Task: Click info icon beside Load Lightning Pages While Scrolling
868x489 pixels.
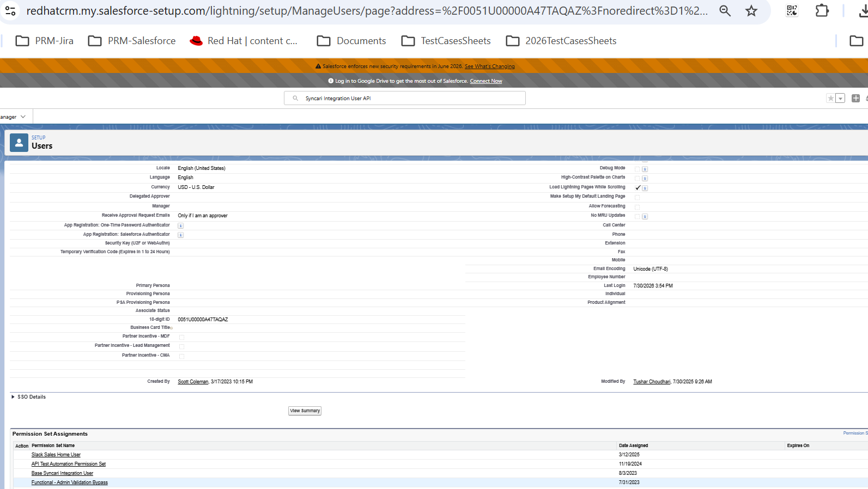Action: coord(645,188)
